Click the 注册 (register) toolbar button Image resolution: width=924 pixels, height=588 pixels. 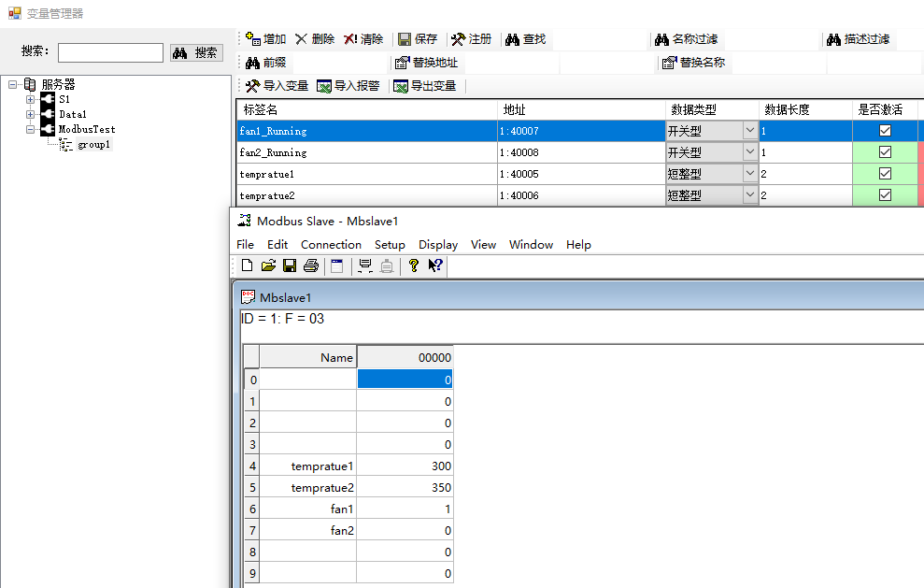point(472,39)
